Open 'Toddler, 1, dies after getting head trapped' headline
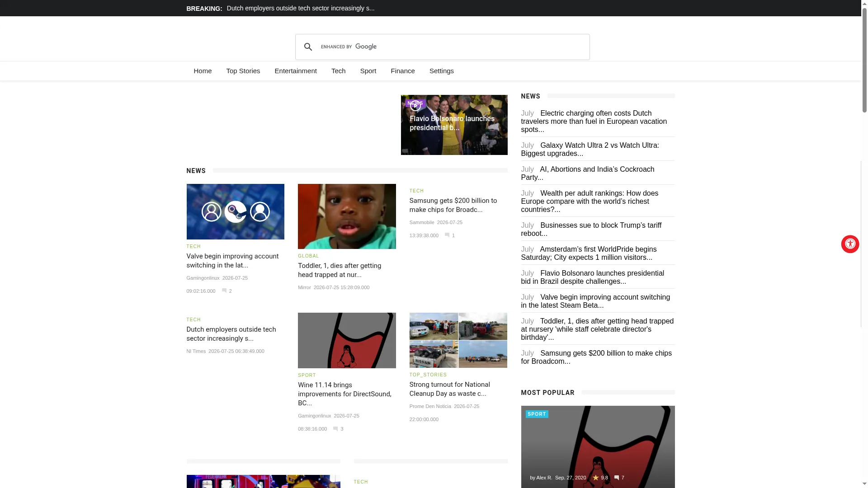This screenshot has width=868, height=488. (340, 270)
